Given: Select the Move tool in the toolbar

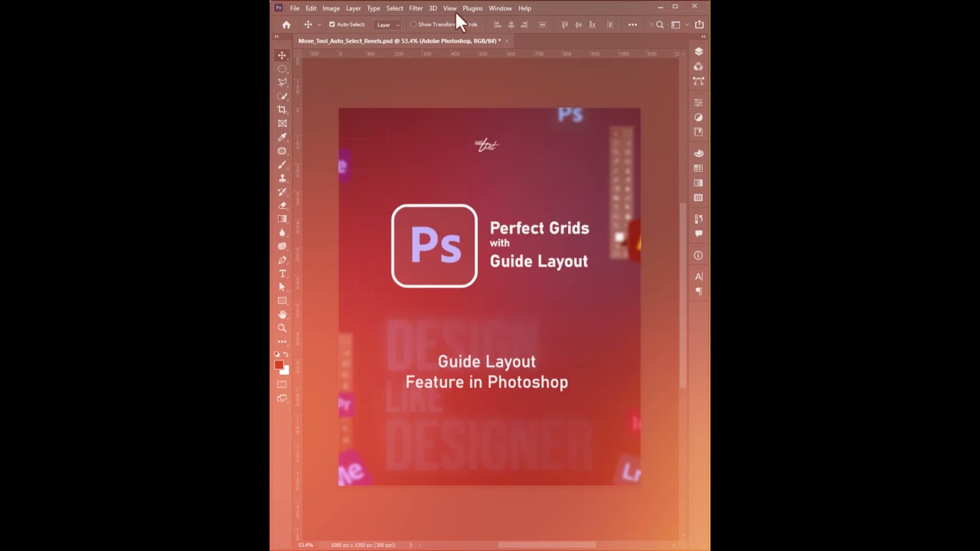Looking at the screenshot, I should [282, 55].
